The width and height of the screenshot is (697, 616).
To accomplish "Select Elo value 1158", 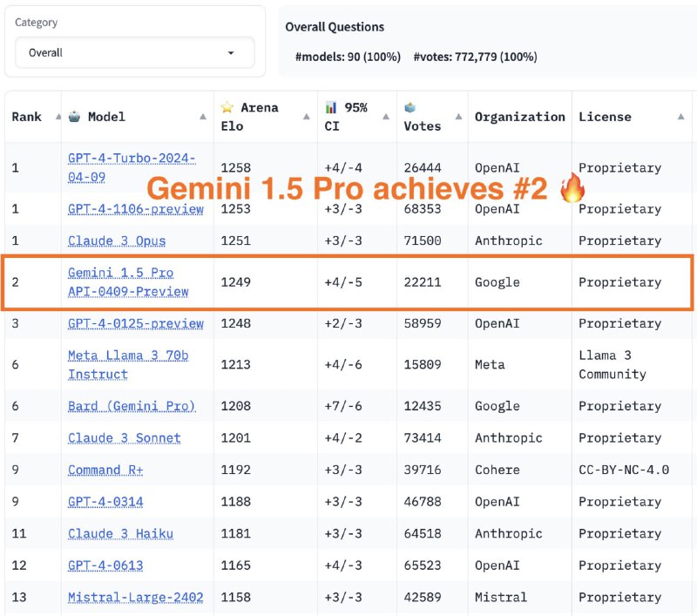I will click(235, 598).
